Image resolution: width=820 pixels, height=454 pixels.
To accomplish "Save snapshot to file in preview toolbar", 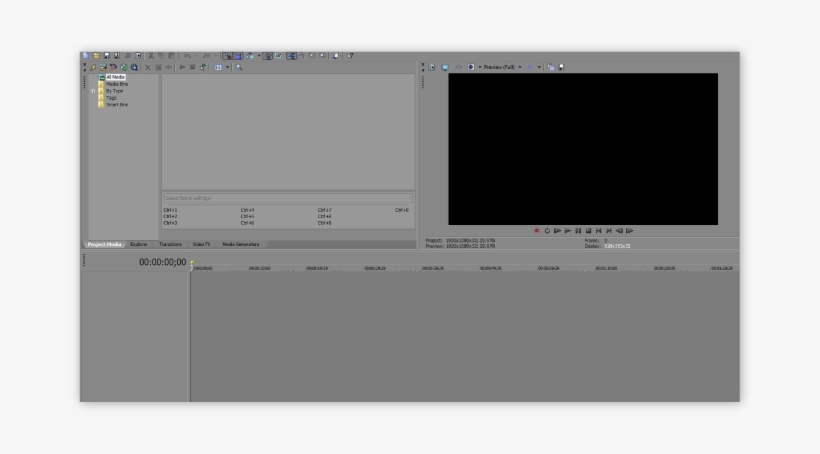I will 561,67.
